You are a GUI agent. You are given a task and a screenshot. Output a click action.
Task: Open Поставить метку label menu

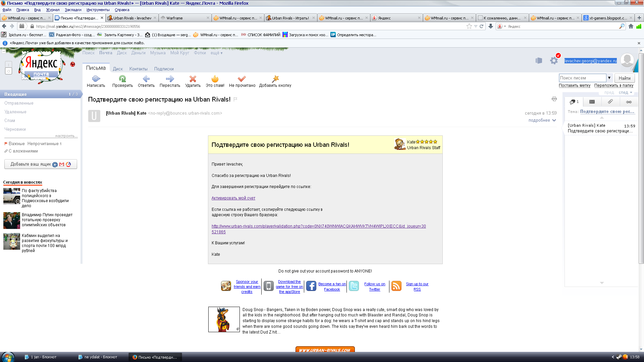[x=575, y=85]
